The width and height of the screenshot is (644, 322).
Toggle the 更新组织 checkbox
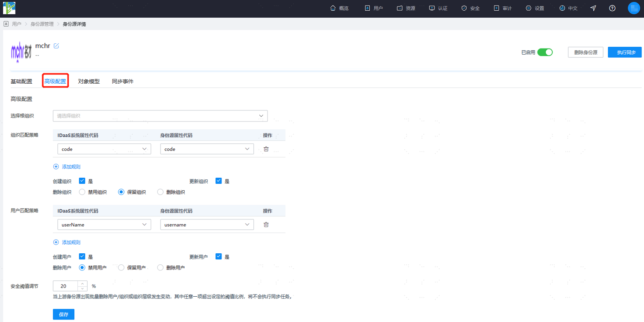coord(219,181)
